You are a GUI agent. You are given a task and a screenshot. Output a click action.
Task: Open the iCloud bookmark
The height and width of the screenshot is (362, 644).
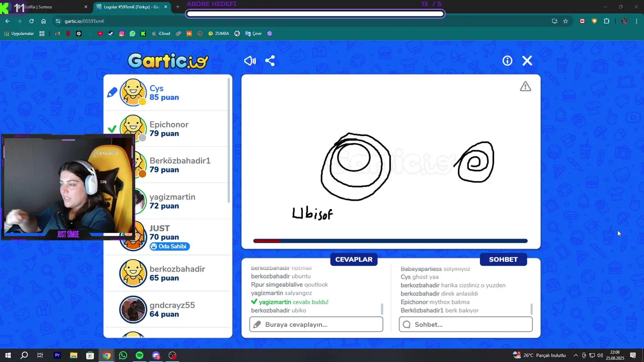tap(161, 34)
